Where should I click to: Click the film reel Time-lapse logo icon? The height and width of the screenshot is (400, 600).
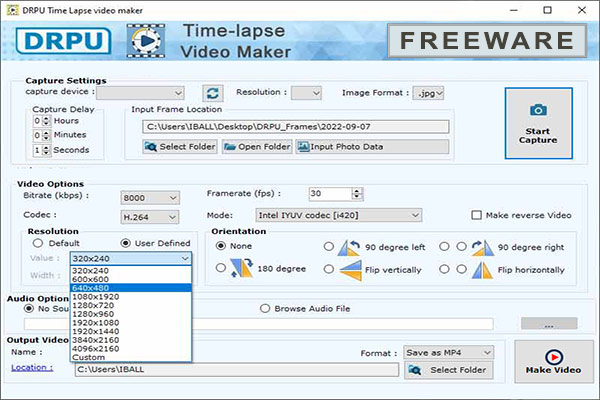click(146, 41)
